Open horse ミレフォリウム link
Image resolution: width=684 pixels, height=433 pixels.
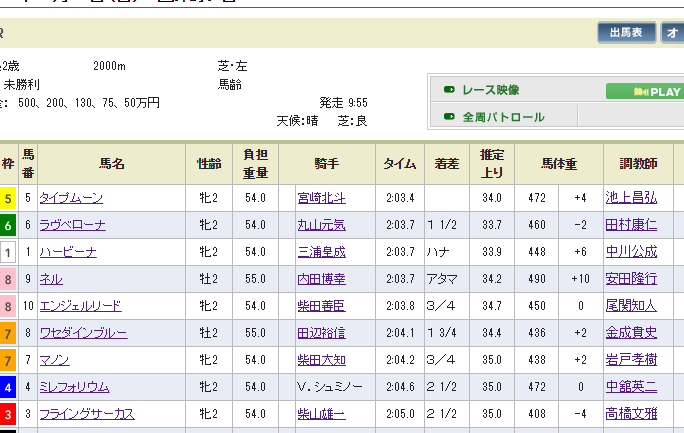click(x=74, y=387)
